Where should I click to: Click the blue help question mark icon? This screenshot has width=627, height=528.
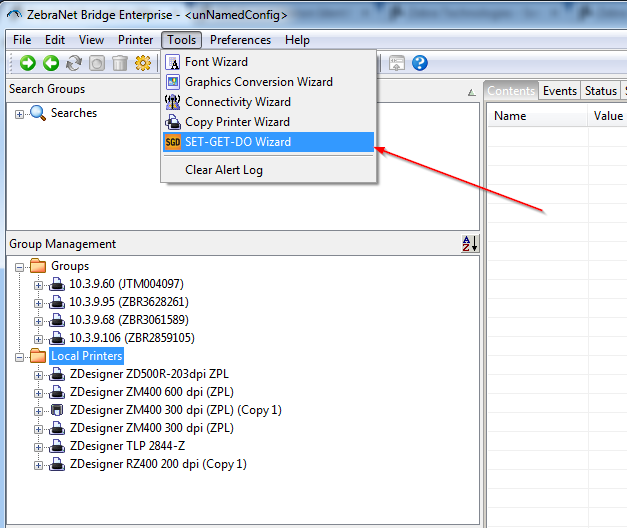(x=420, y=63)
